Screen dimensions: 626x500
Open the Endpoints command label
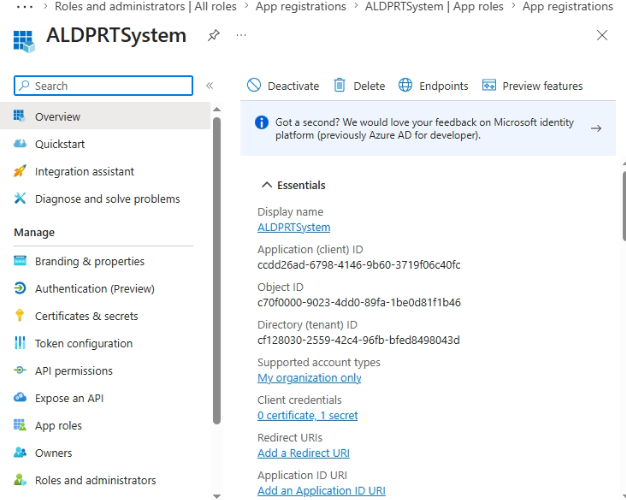pyautogui.click(x=444, y=86)
